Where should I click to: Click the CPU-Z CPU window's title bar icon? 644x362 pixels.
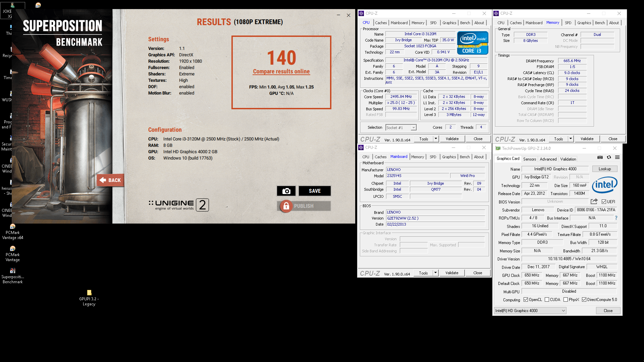pos(361,13)
